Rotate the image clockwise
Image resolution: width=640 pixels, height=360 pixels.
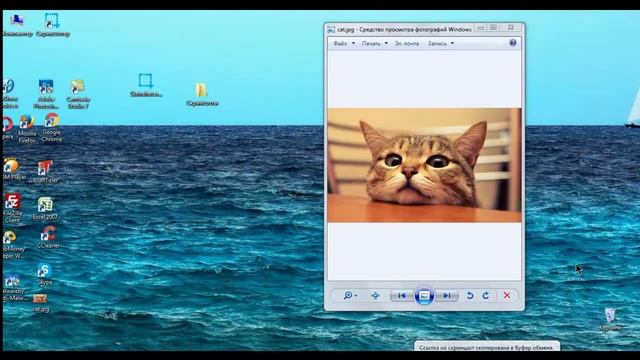(x=486, y=295)
